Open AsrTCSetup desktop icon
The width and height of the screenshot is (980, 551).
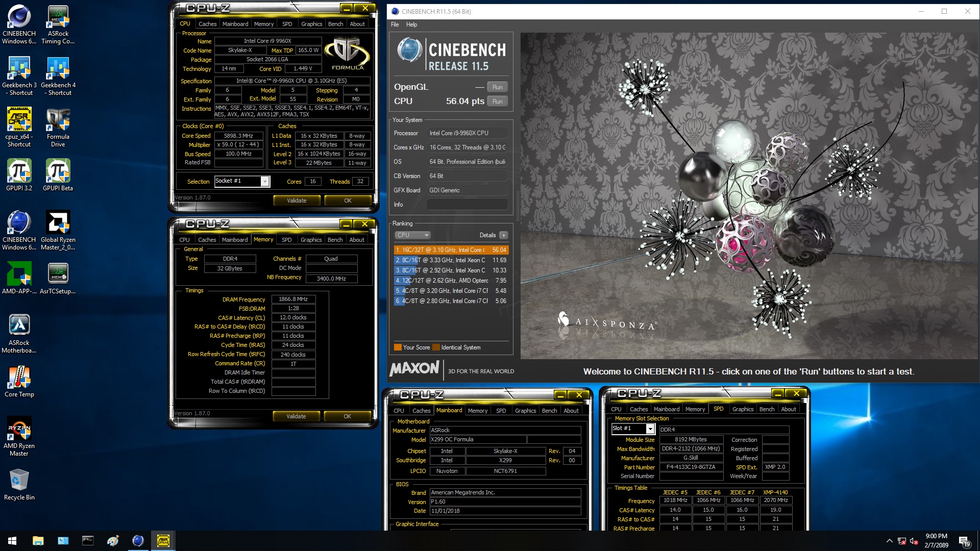58,279
